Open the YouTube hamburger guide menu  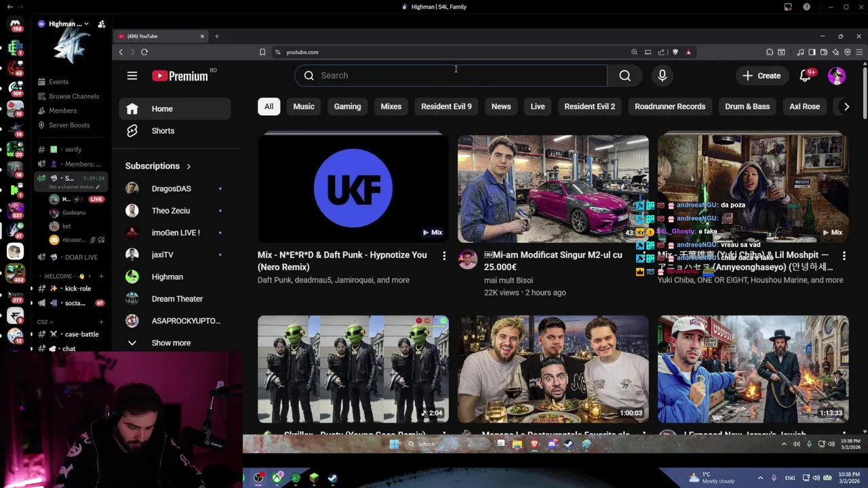tap(132, 76)
